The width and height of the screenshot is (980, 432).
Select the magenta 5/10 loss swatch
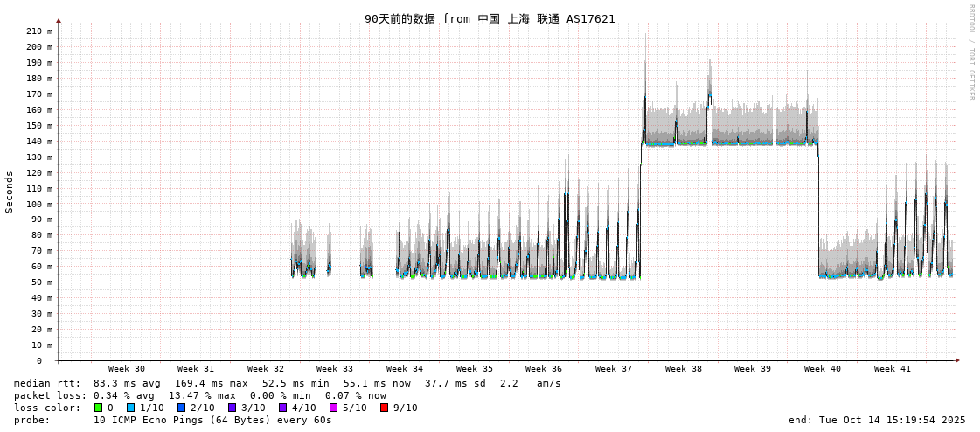(x=333, y=408)
